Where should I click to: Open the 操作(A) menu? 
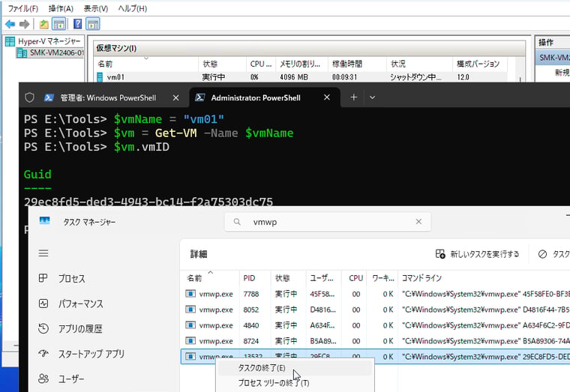[x=61, y=8]
